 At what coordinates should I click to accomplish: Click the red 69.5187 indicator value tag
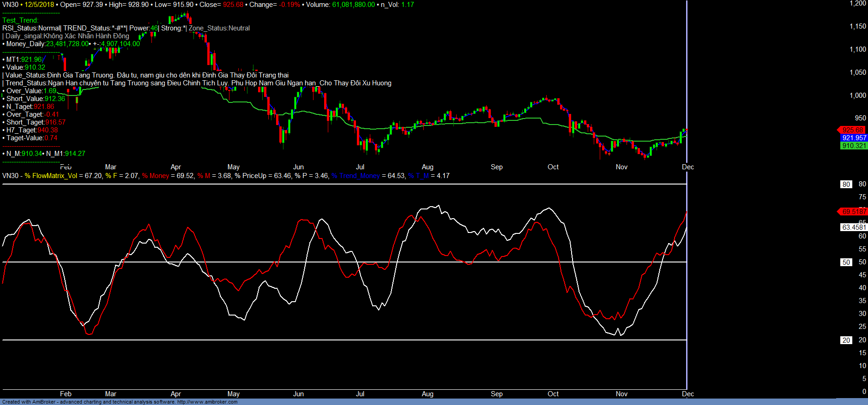[853, 212]
